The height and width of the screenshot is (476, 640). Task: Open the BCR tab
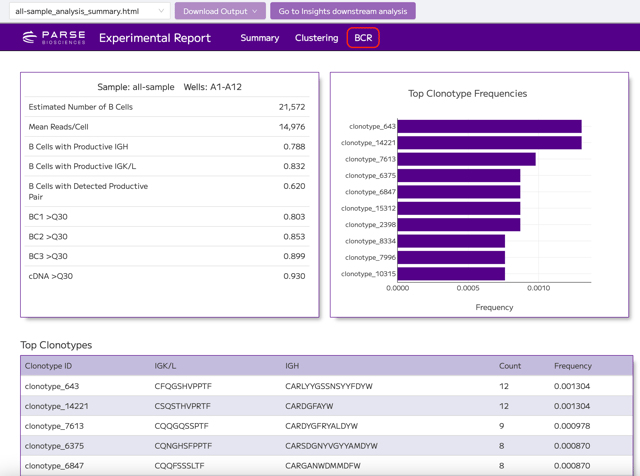pos(363,38)
